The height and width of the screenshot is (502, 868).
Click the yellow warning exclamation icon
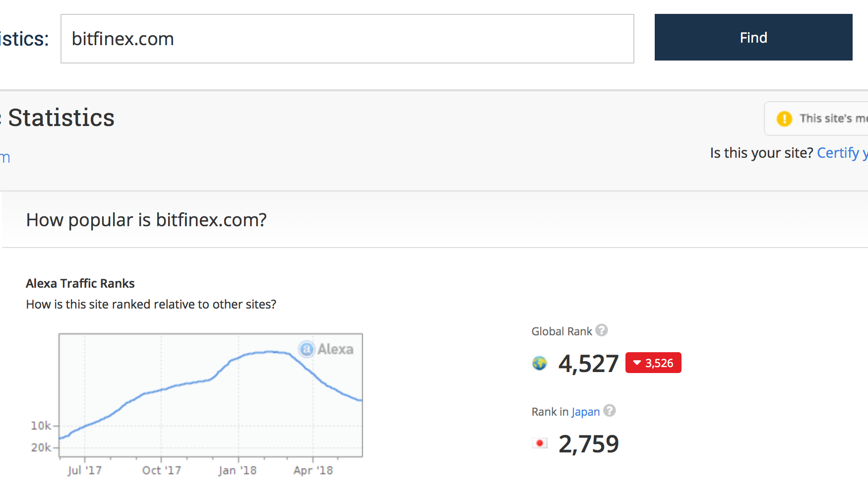[784, 119]
